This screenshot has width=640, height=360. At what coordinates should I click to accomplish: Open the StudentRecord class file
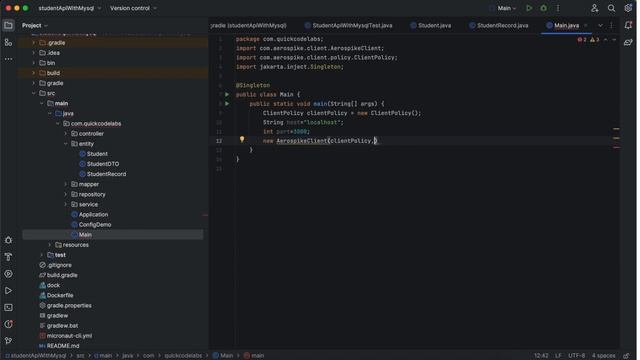pos(106,174)
